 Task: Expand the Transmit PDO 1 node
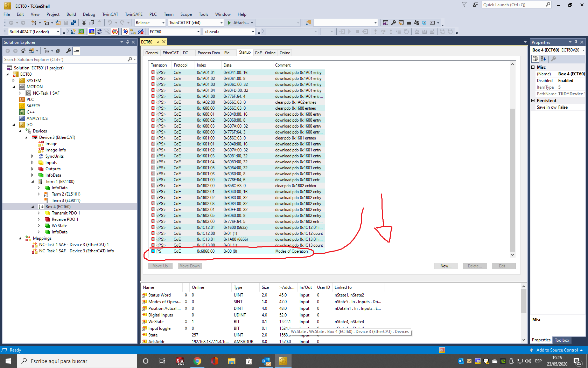(x=39, y=213)
